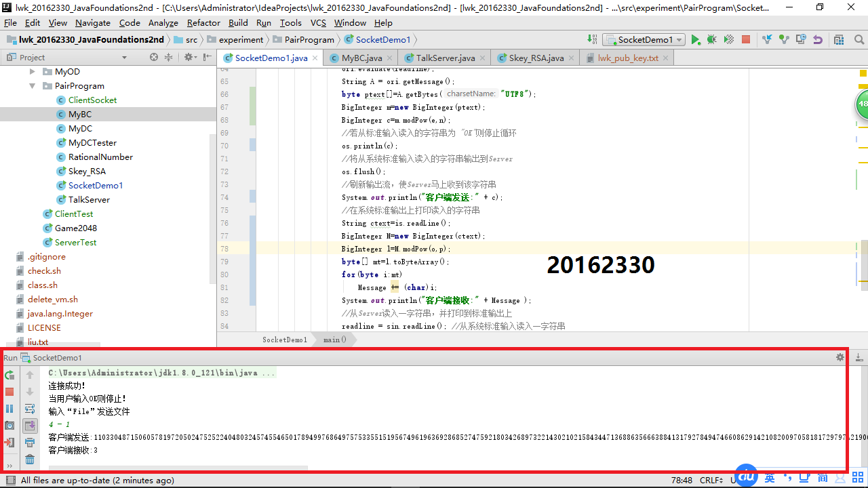Viewport: 868px width, 488px height.
Task: Open the Refactor menu
Action: tap(203, 22)
